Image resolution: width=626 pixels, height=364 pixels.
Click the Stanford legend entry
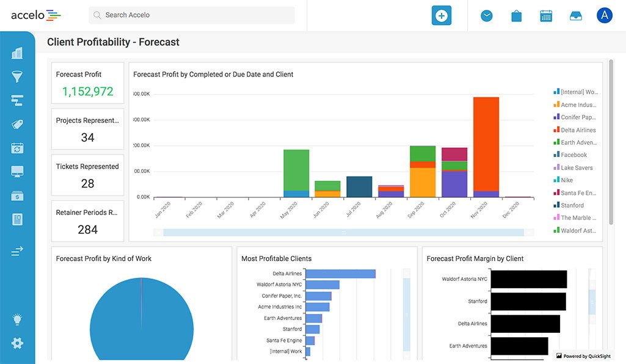tap(569, 205)
